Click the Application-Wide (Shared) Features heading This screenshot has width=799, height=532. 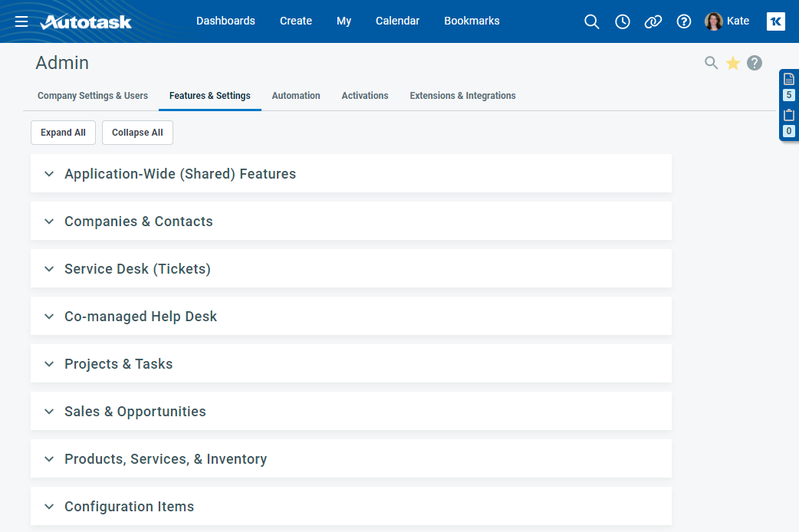180,174
